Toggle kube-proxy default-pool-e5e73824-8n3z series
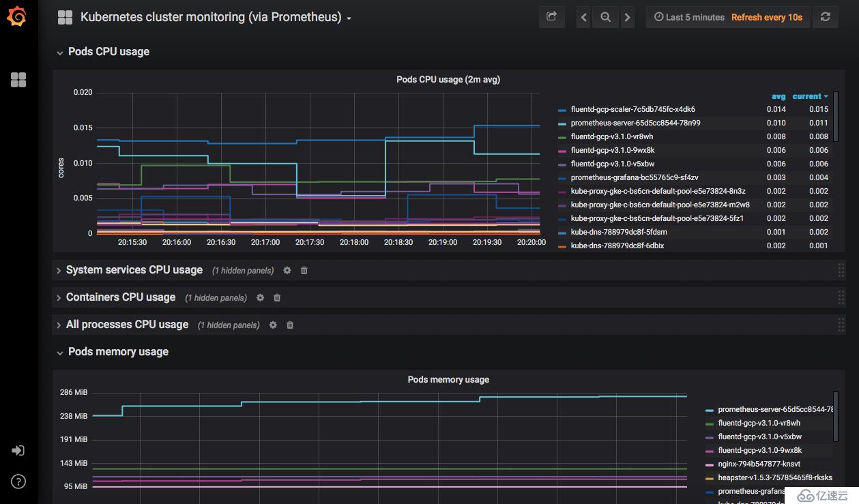This screenshot has height=504, width=859. 658,191
